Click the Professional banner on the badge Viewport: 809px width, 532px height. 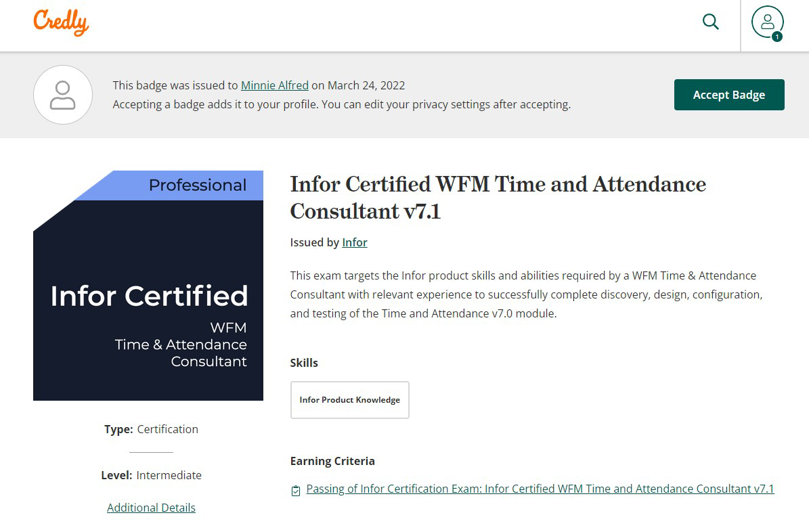tap(196, 185)
